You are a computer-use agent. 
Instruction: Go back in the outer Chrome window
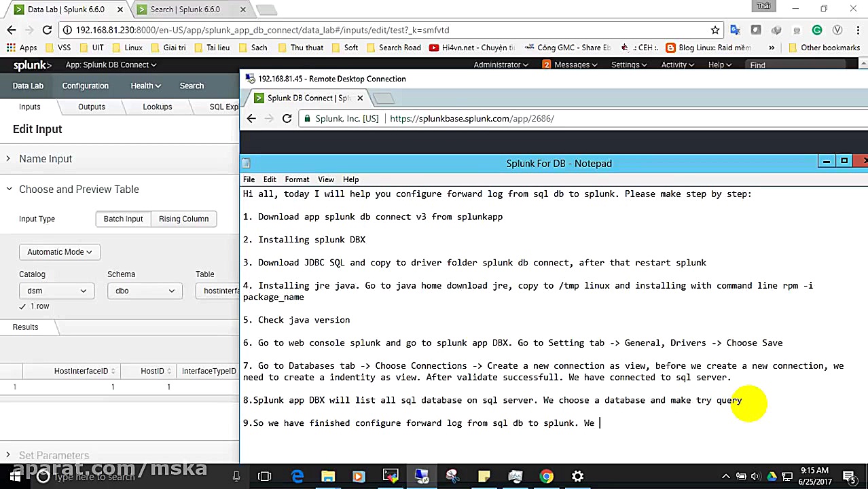point(12,30)
